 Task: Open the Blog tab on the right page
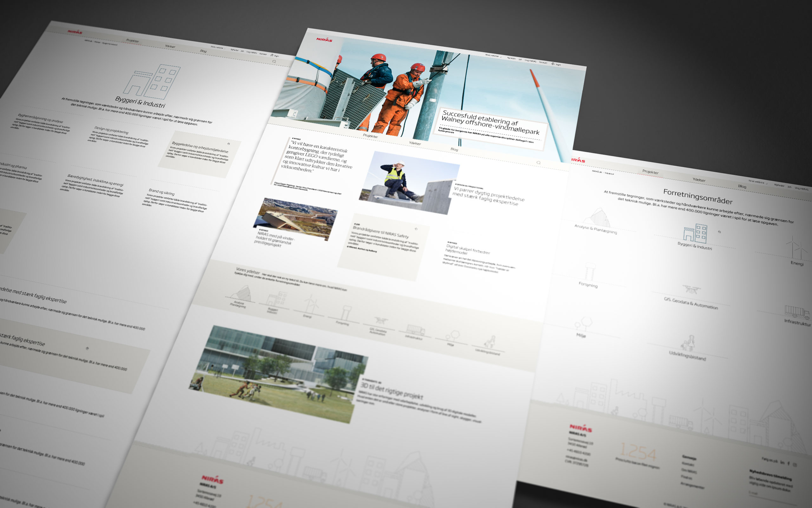pos(742,186)
